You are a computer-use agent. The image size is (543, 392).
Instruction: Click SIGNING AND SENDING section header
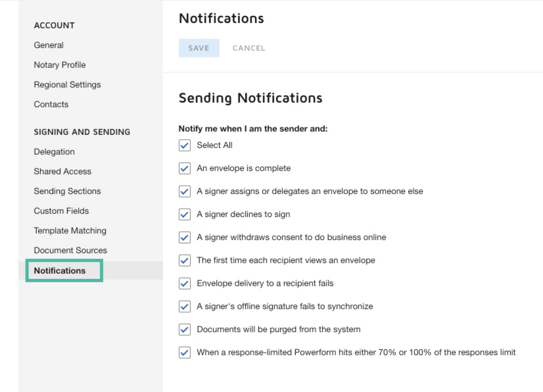point(82,132)
